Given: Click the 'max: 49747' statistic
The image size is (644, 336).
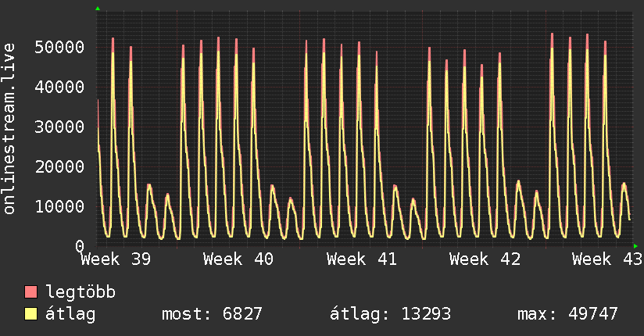Looking at the screenshot, I should 567,314.
